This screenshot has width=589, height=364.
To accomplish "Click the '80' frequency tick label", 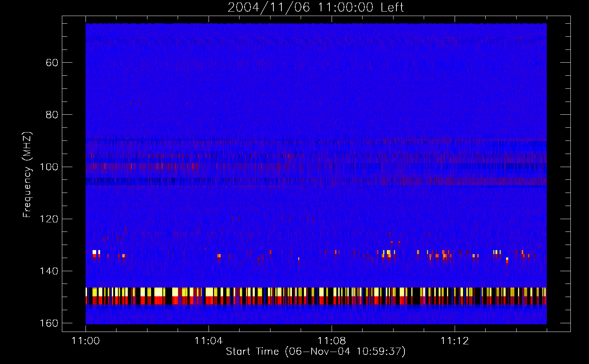I will click(52, 115).
